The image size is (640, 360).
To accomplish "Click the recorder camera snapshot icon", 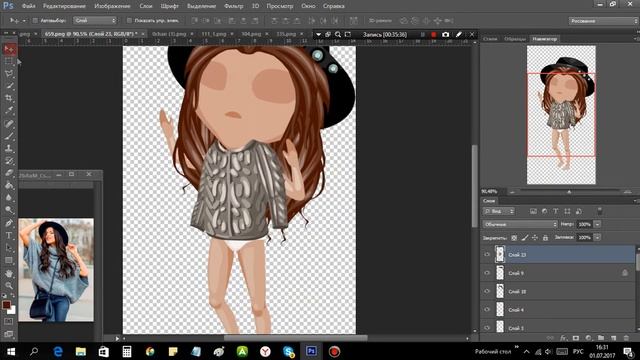I will pyautogui.click(x=445, y=35).
